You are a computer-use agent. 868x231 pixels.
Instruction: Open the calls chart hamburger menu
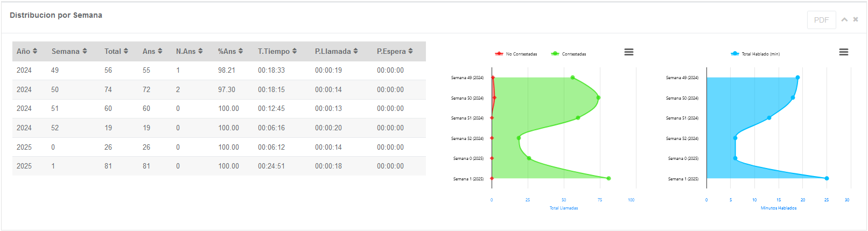coord(628,52)
